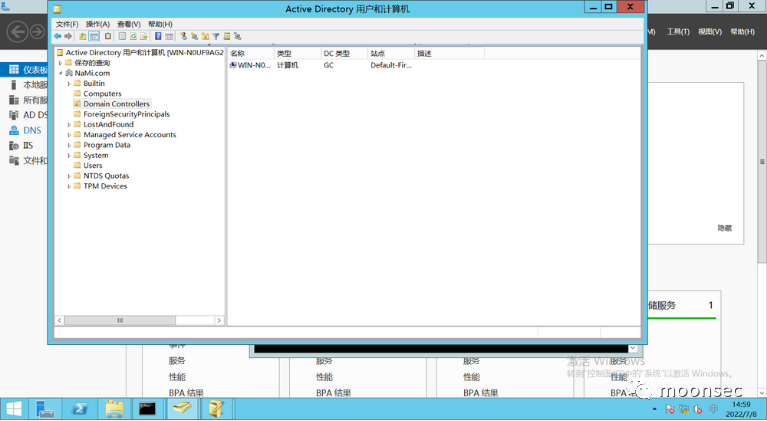
Task: Click the notepad-pencil taskbar icon
Action: tap(216, 409)
